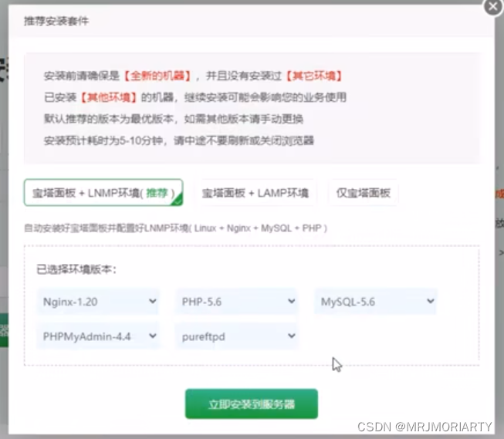Open the PHPMyAdmin-4.4 version dropdown
Image resolution: width=504 pixels, height=439 pixels.
point(98,336)
